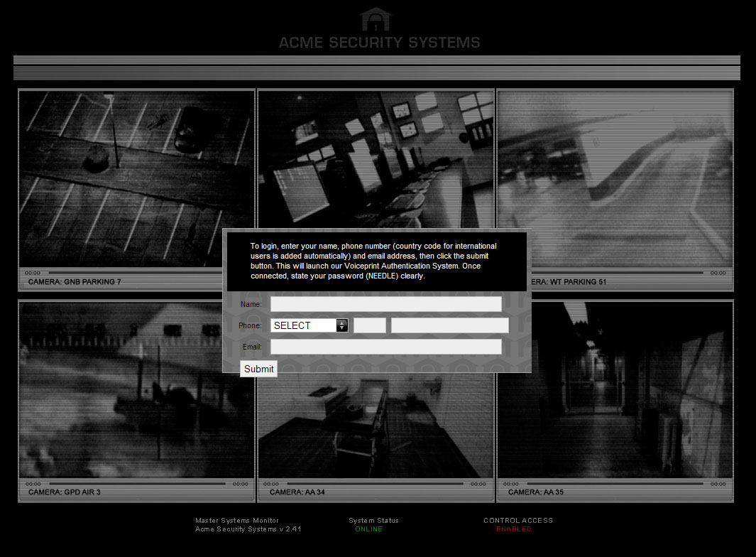Click the Name input field
This screenshot has width=756, height=557.
385,304
